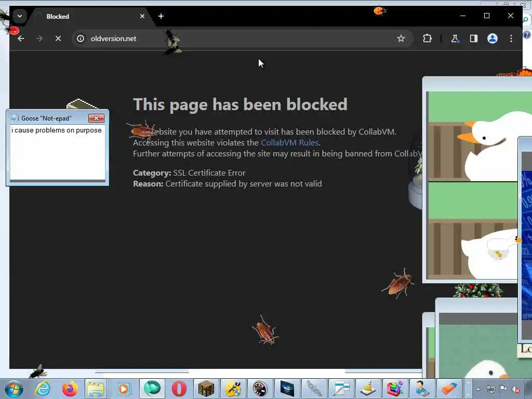Open the Extensions puzzle menu
The image size is (532, 399).
(427, 38)
